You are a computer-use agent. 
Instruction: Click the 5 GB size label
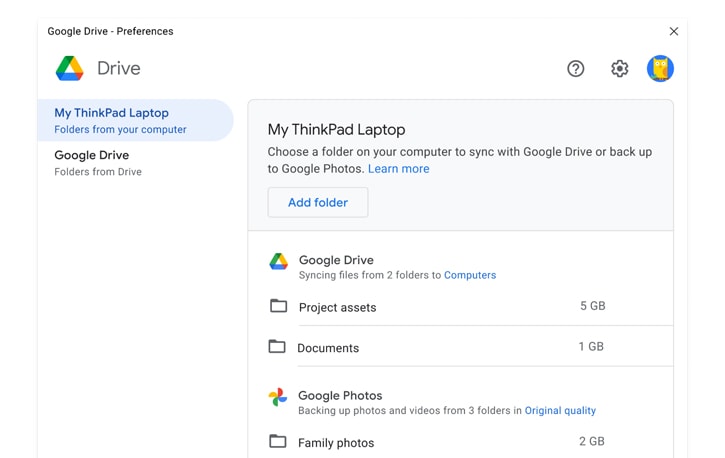tap(593, 306)
